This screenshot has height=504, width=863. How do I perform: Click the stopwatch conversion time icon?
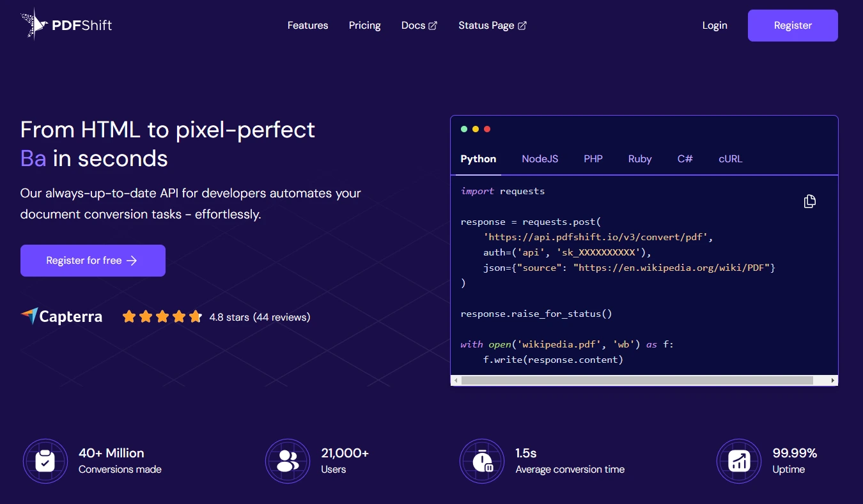pos(481,460)
